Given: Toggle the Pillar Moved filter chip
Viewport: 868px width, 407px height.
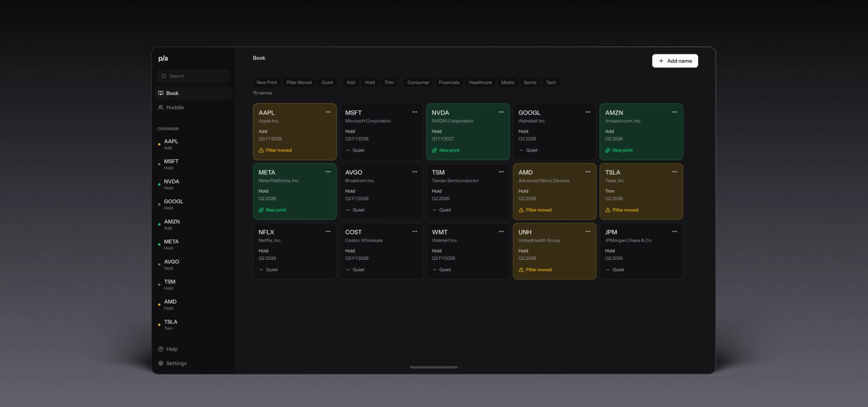Looking at the screenshot, I should (299, 82).
